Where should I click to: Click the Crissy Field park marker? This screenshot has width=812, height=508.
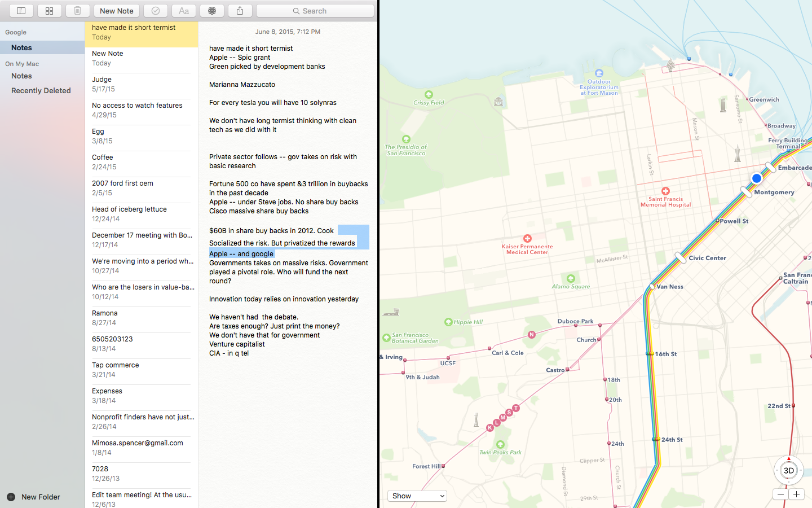click(429, 94)
